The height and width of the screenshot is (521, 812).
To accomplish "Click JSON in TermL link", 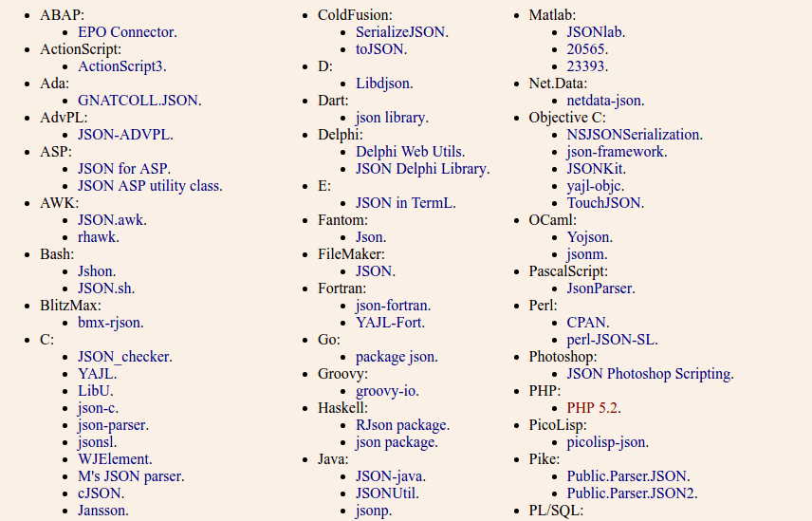I will [404, 203].
